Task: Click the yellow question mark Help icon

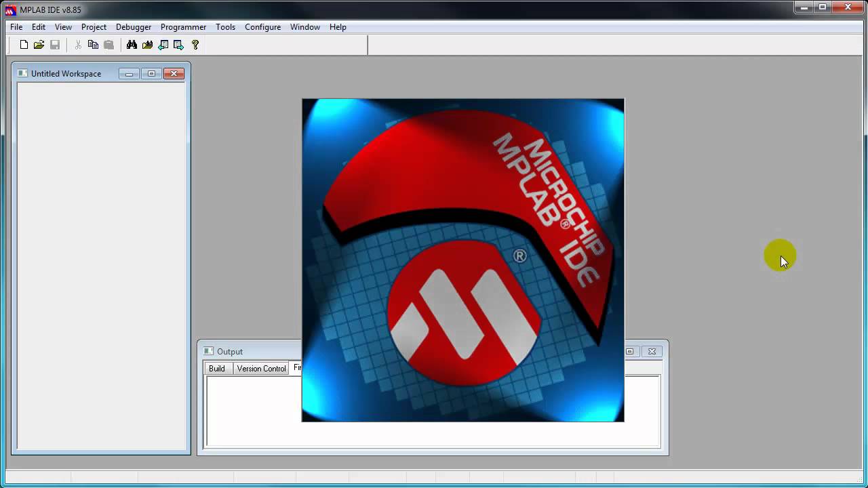Action: coord(195,45)
